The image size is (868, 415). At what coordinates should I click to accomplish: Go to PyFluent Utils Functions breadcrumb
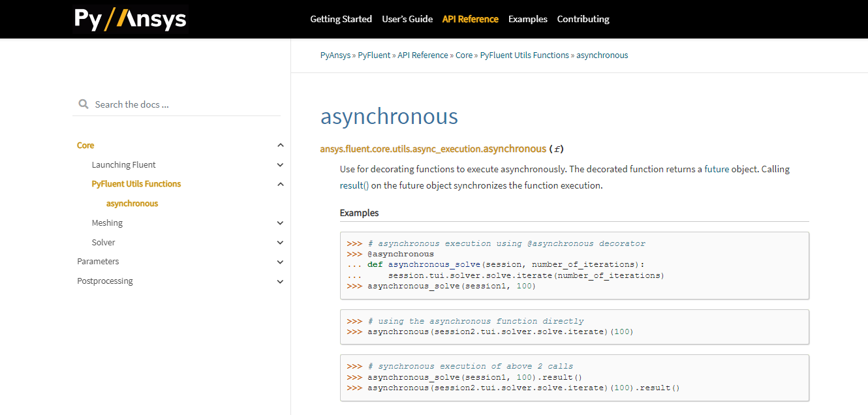[525, 55]
